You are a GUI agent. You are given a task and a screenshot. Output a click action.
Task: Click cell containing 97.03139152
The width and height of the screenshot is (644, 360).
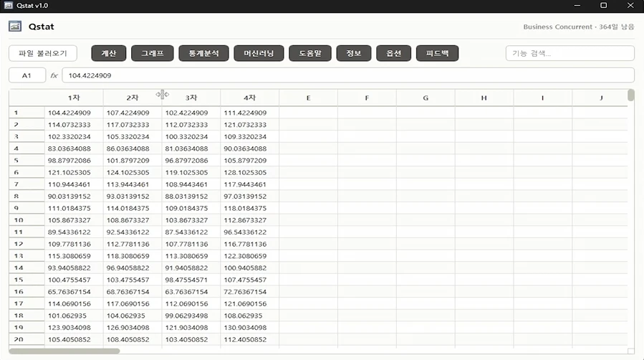(250, 196)
